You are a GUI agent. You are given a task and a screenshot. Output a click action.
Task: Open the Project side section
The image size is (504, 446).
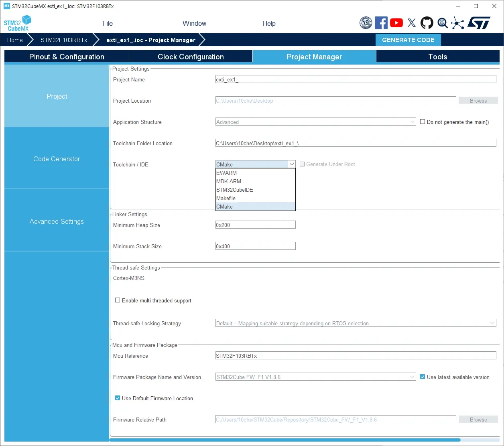57,96
